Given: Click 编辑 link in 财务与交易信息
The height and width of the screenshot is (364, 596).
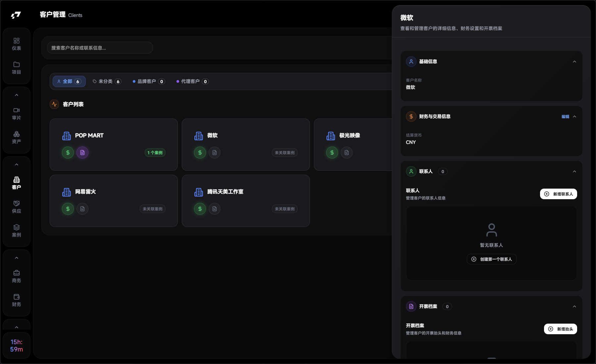Looking at the screenshot, I should tap(565, 116).
